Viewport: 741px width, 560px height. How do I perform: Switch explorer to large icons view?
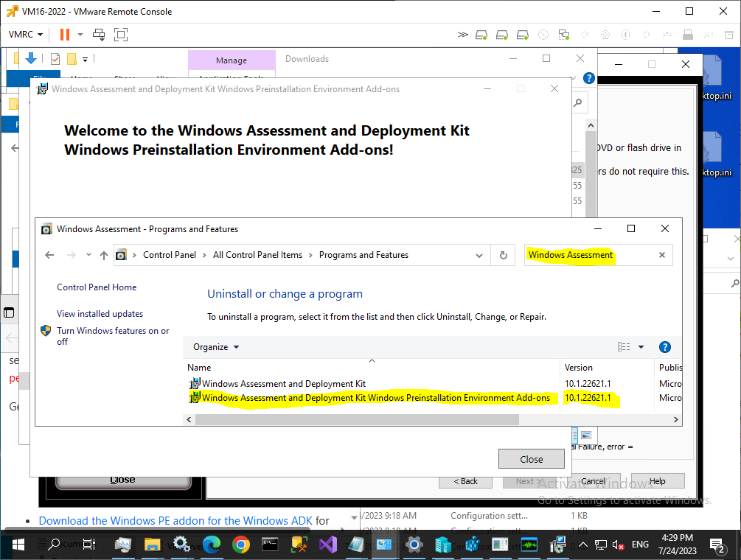[586, 435]
